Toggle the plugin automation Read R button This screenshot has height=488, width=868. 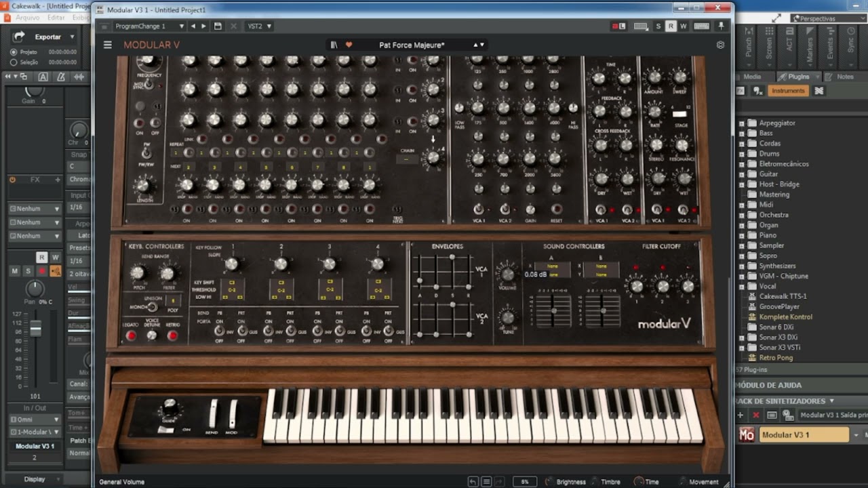click(x=671, y=26)
